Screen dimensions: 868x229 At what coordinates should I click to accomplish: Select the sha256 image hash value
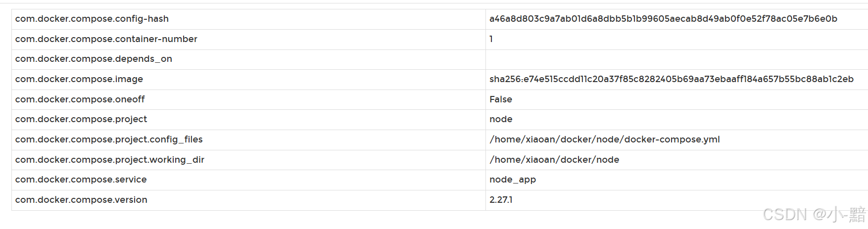(671, 79)
